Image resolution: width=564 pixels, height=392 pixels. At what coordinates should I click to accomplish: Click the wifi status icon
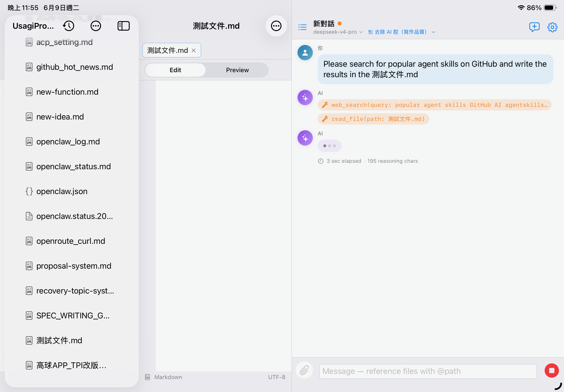coord(521,8)
